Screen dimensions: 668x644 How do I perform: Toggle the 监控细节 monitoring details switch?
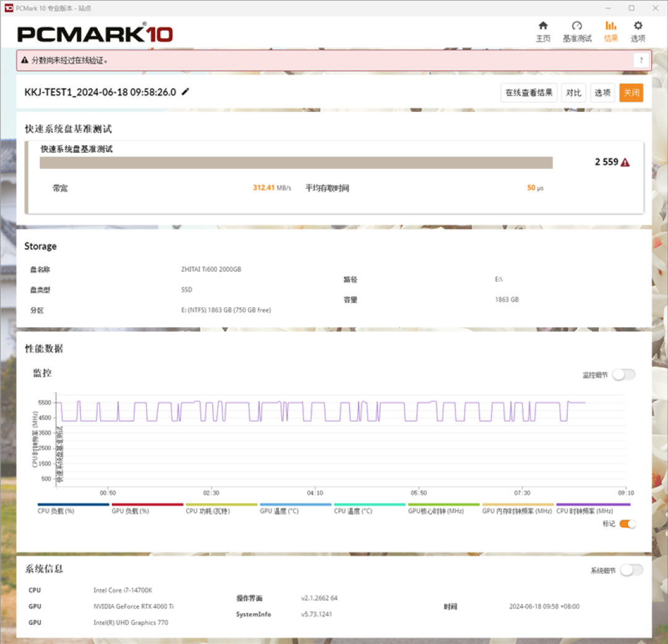tap(623, 375)
